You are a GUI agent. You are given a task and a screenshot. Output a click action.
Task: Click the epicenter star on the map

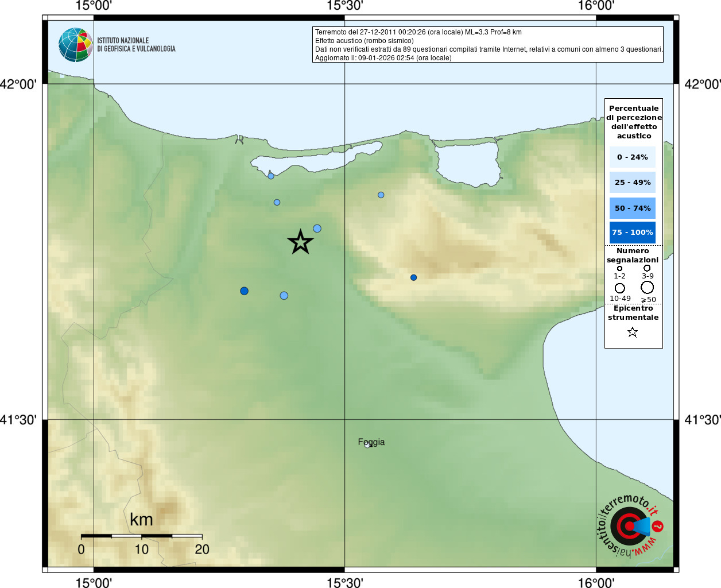[300, 242]
